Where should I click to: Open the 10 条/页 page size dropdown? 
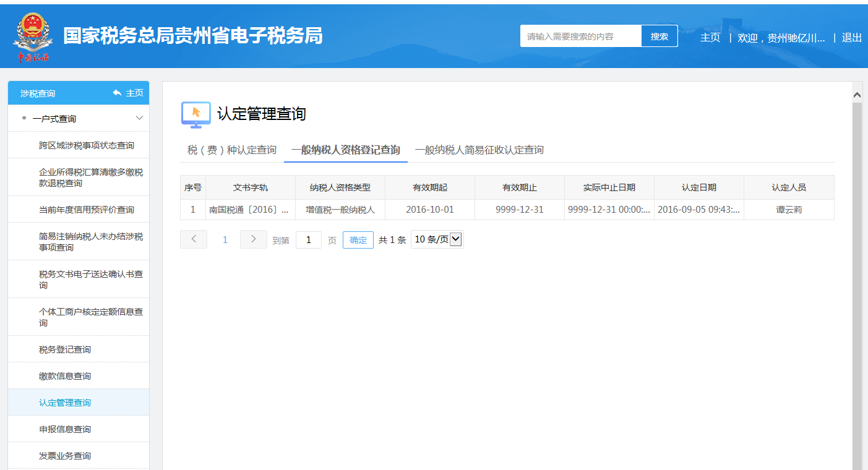(437, 239)
